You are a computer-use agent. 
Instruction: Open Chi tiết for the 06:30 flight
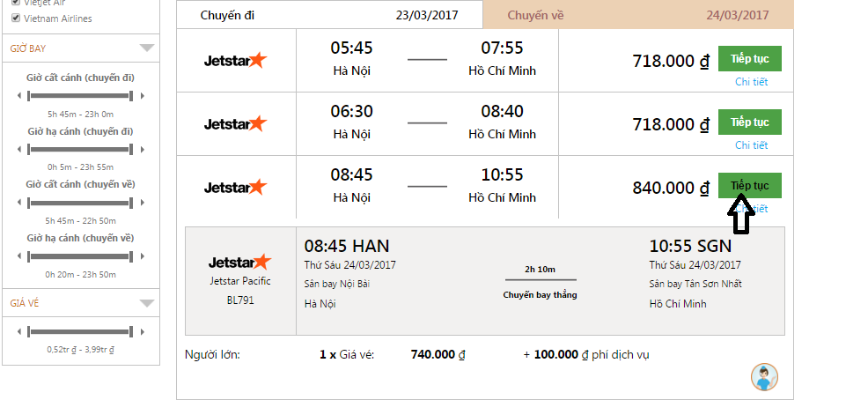point(751,145)
